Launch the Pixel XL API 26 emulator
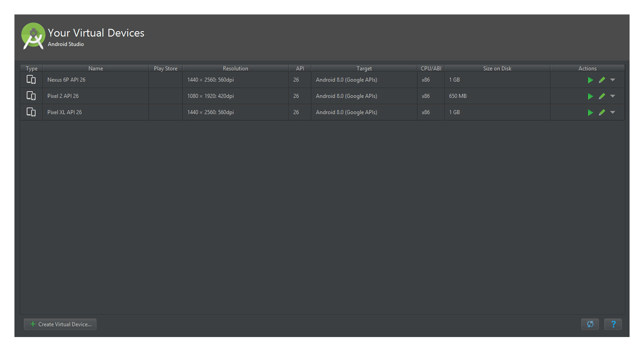The height and width of the screenshot is (351, 644). [590, 113]
